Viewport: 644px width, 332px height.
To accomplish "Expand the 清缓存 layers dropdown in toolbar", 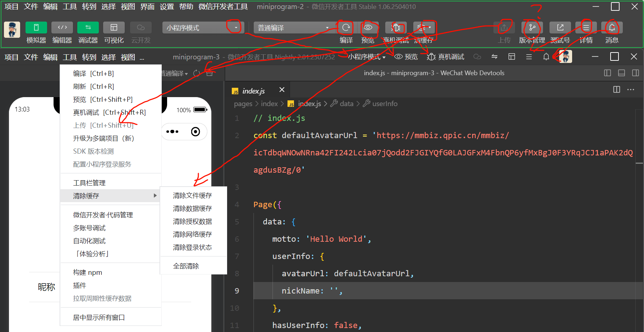I will 424,28.
